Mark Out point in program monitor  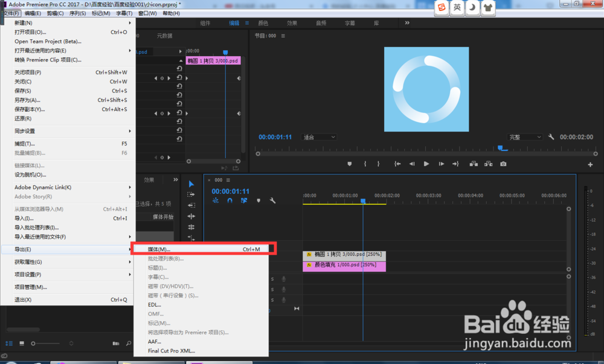(x=378, y=164)
